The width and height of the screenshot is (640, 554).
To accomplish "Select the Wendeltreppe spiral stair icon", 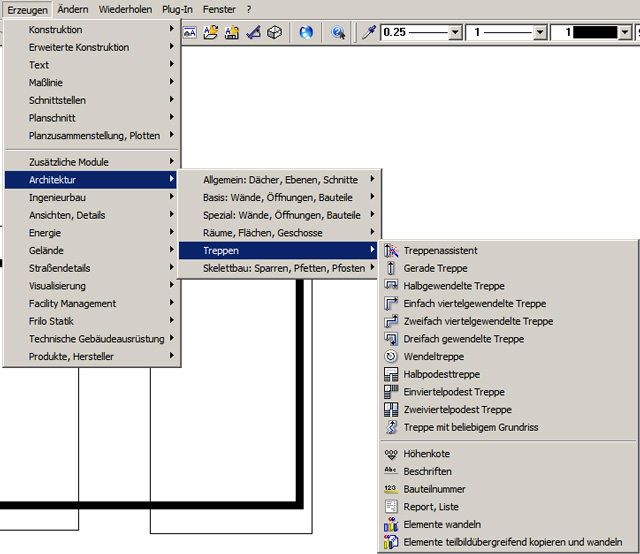I will coord(391,357).
